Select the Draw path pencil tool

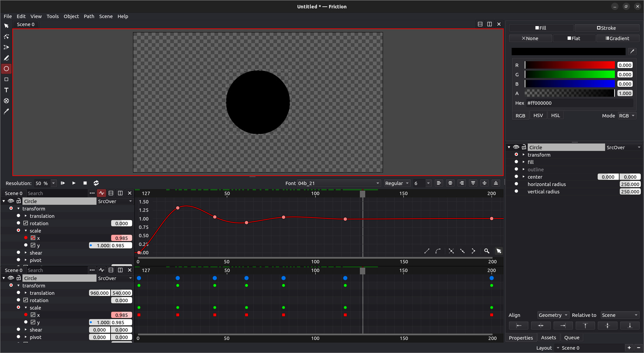(6, 58)
